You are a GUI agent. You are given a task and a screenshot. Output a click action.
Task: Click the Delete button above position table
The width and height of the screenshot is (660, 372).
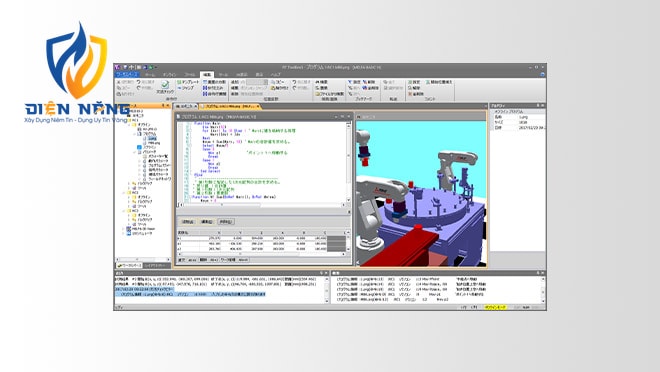pyautogui.click(x=226, y=221)
